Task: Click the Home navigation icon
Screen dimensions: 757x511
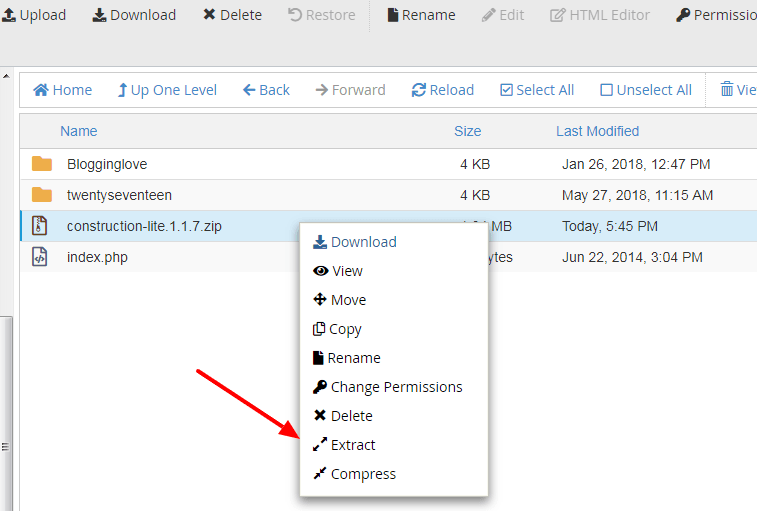Action: pyautogui.click(x=41, y=90)
